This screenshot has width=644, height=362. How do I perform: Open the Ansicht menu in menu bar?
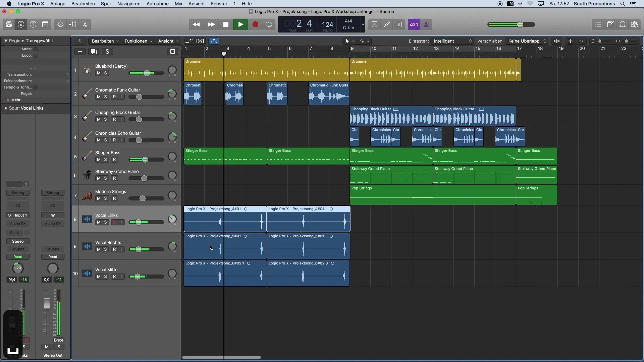196,4
